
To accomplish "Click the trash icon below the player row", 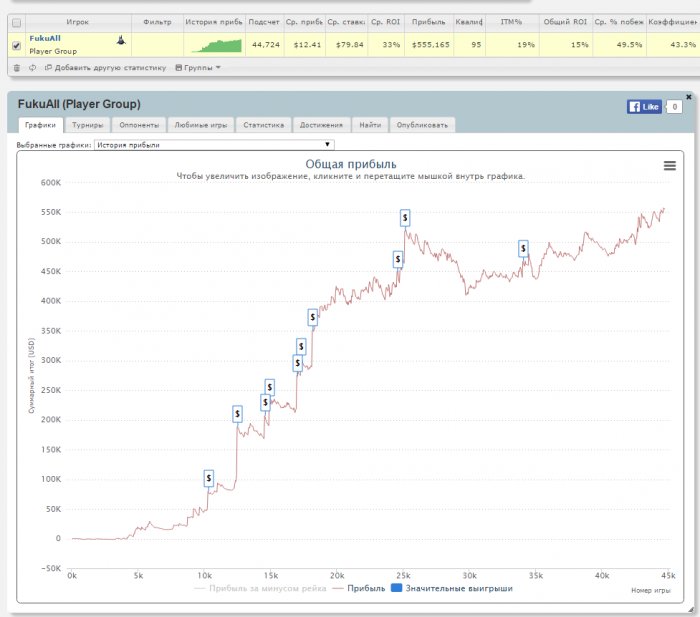I will pyautogui.click(x=16, y=68).
